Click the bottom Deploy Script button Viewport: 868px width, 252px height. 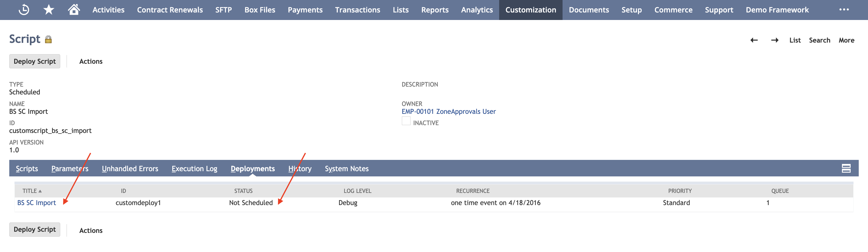tap(35, 229)
